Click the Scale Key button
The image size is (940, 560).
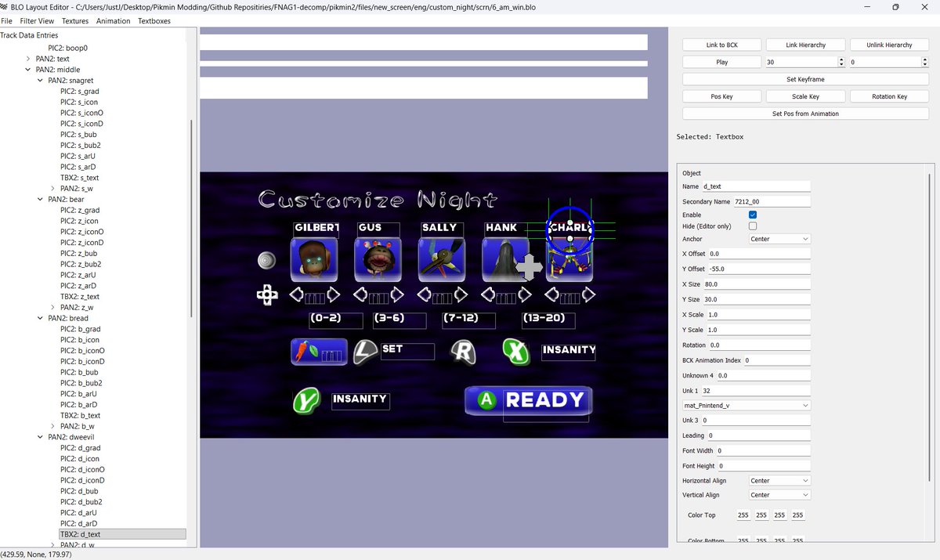tap(806, 96)
